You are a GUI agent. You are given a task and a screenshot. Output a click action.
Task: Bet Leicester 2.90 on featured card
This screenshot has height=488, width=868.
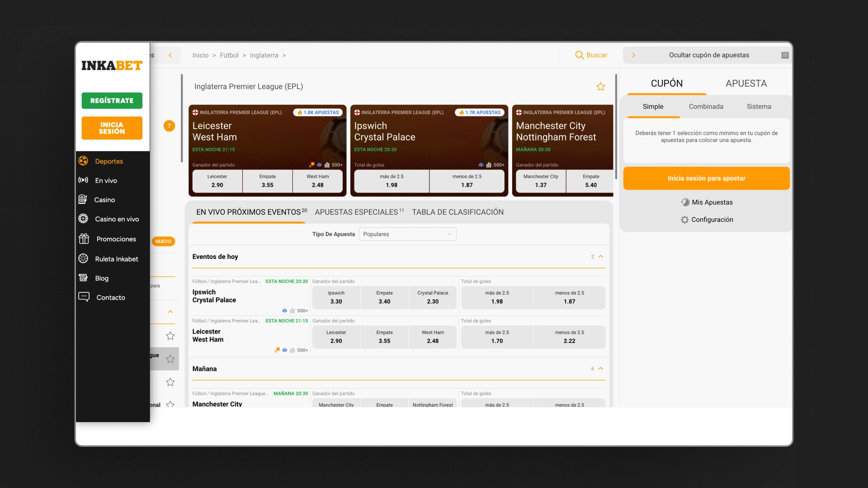point(217,181)
